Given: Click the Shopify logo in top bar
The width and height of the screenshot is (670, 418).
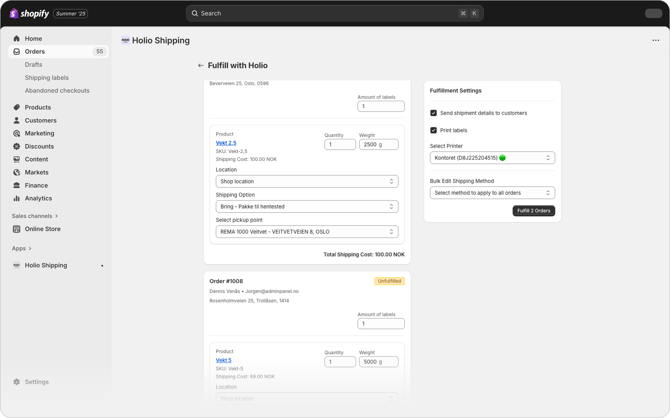Looking at the screenshot, I should tap(29, 14).
